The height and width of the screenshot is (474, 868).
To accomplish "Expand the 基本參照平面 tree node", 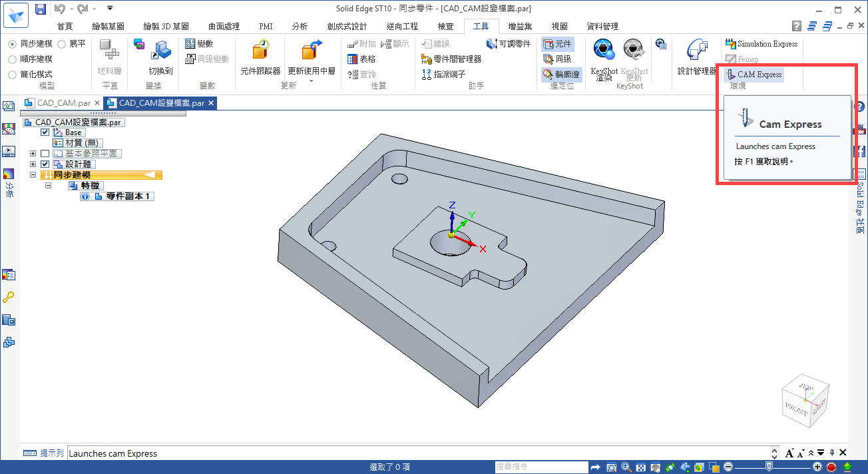I will point(33,154).
